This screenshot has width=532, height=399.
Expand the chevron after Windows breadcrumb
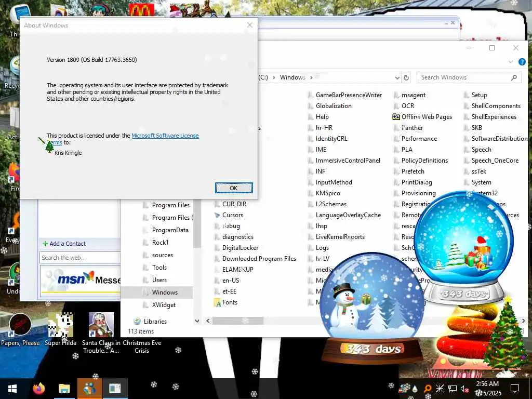point(311,77)
